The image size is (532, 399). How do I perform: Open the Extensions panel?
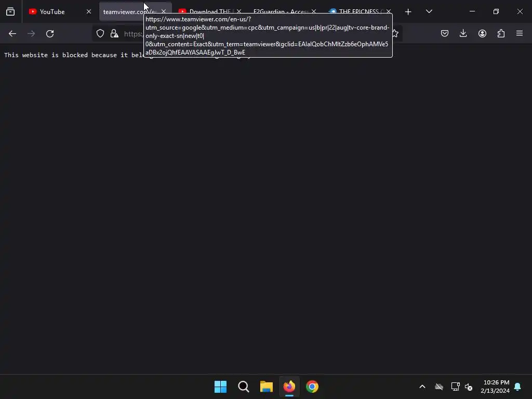(x=501, y=33)
